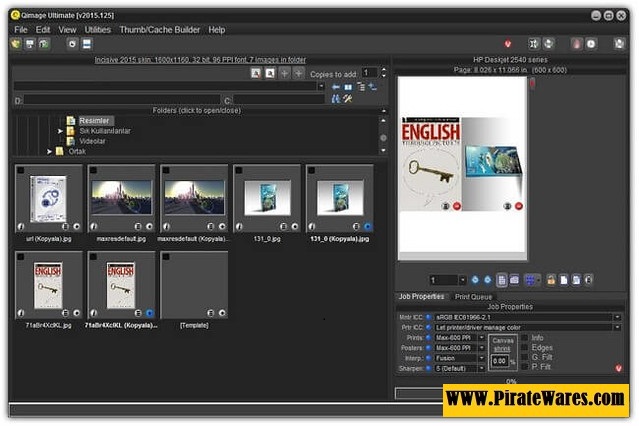Open the Mntr ICC profile dropdown
The height and width of the screenshot is (426, 639).
pyautogui.click(x=617, y=317)
